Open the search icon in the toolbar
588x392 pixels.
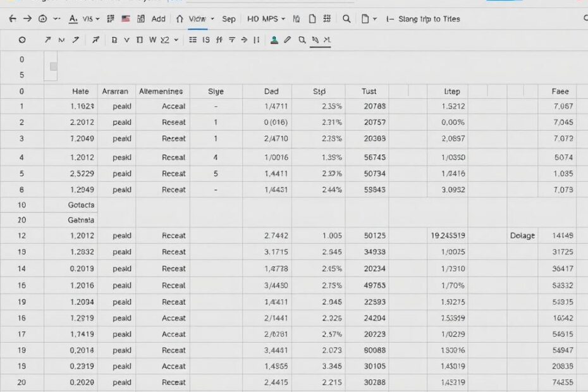pos(345,19)
